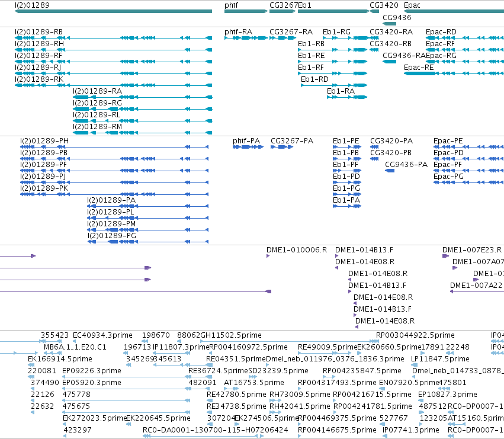Select EST RE49009.5prime
This screenshot has width=504, height=439.
pos(328,347)
